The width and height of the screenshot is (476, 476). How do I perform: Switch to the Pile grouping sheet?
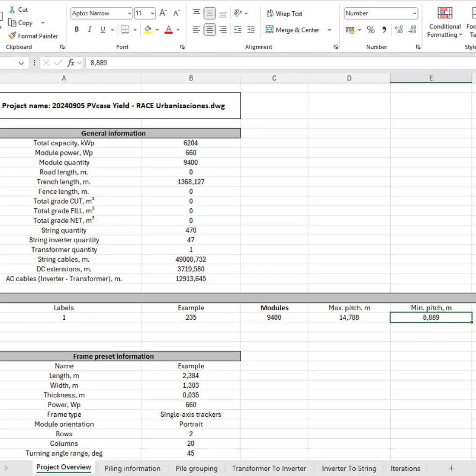click(196, 468)
